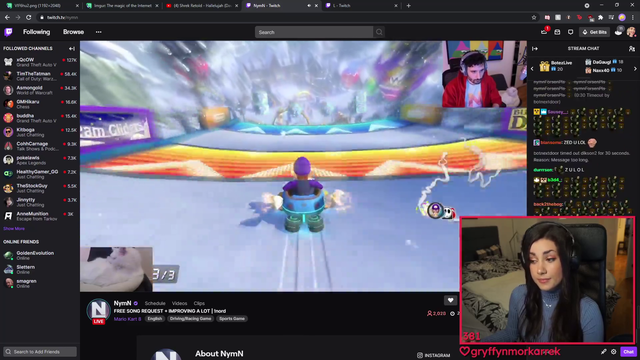
Task: Expand Show More followed channels
Action: pos(14,229)
